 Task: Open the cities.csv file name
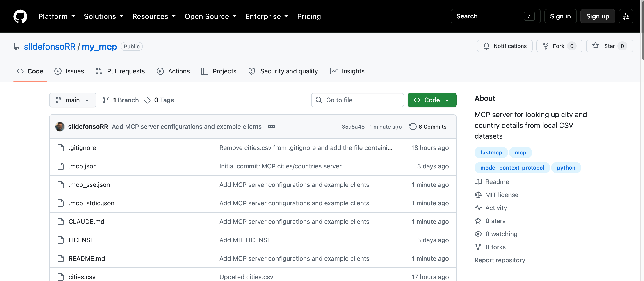82,277
